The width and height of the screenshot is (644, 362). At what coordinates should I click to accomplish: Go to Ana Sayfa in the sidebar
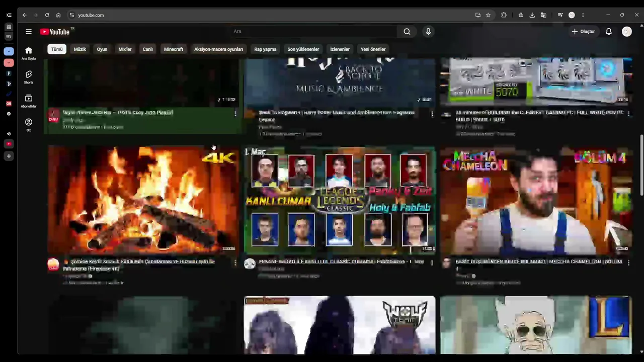[29, 53]
